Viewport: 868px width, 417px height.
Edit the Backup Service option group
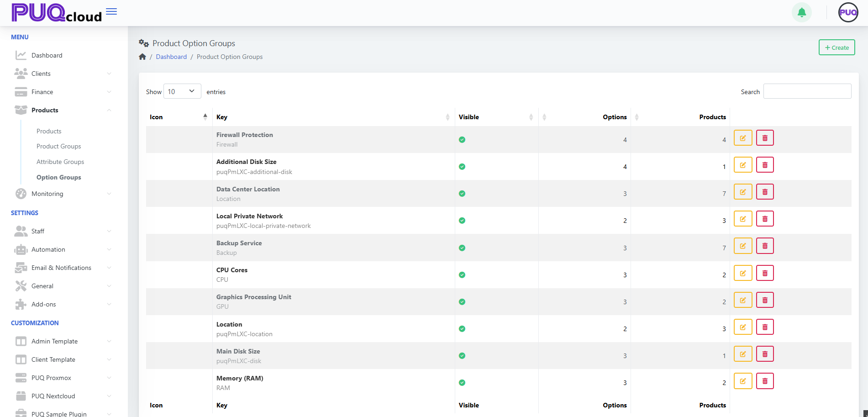coord(743,246)
